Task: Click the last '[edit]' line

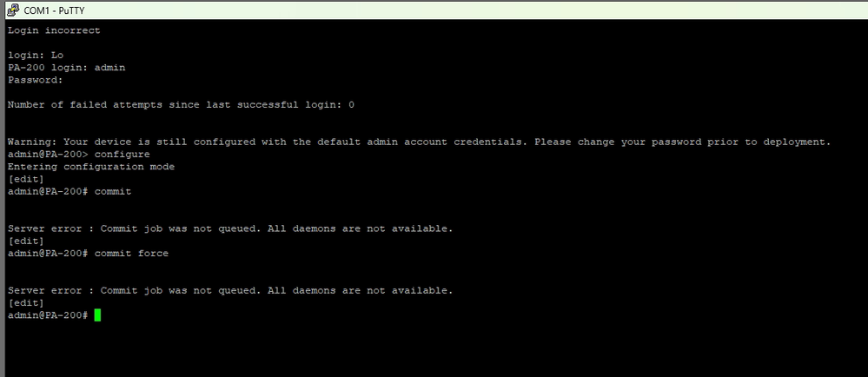Action: (25, 303)
